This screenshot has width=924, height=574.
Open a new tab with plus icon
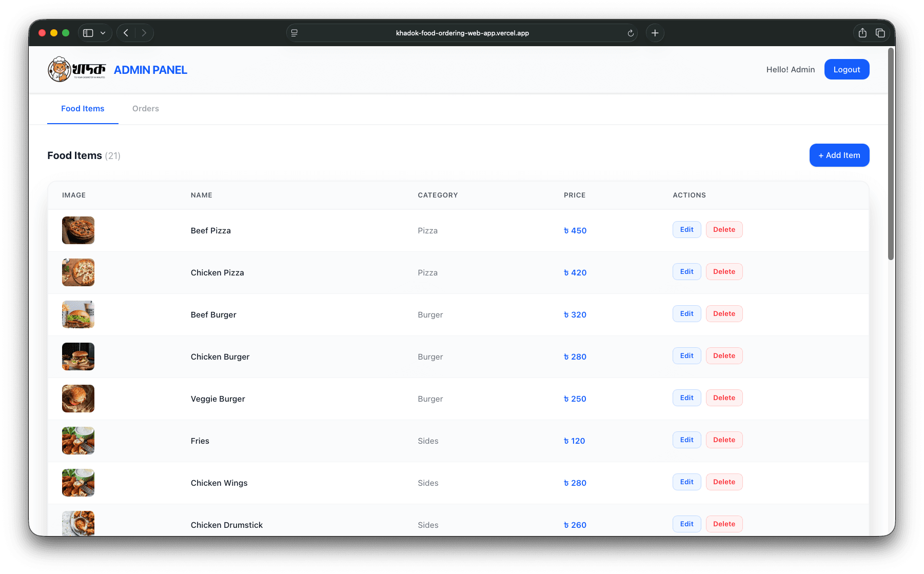[x=655, y=33]
